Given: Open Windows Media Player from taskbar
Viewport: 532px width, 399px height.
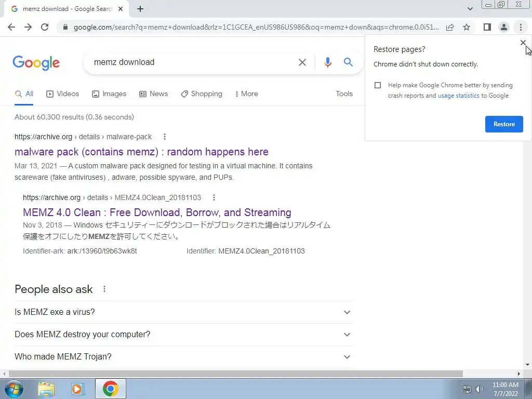Looking at the screenshot, I should point(78,389).
